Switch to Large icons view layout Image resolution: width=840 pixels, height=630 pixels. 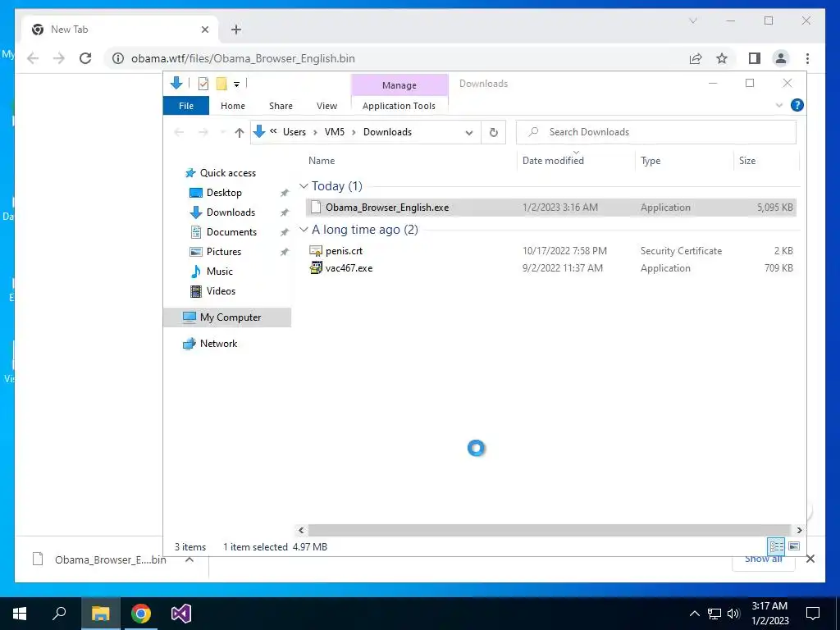pyautogui.click(x=794, y=546)
